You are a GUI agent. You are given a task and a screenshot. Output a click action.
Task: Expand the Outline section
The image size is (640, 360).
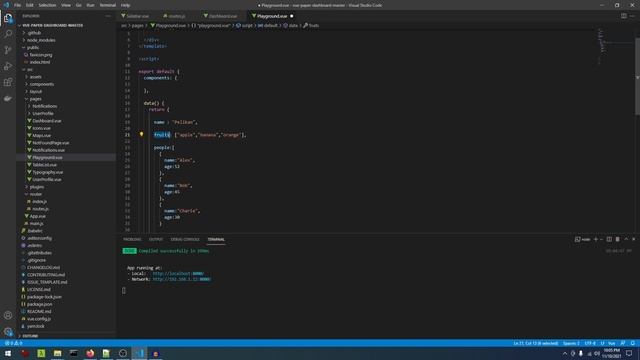point(67,336)
